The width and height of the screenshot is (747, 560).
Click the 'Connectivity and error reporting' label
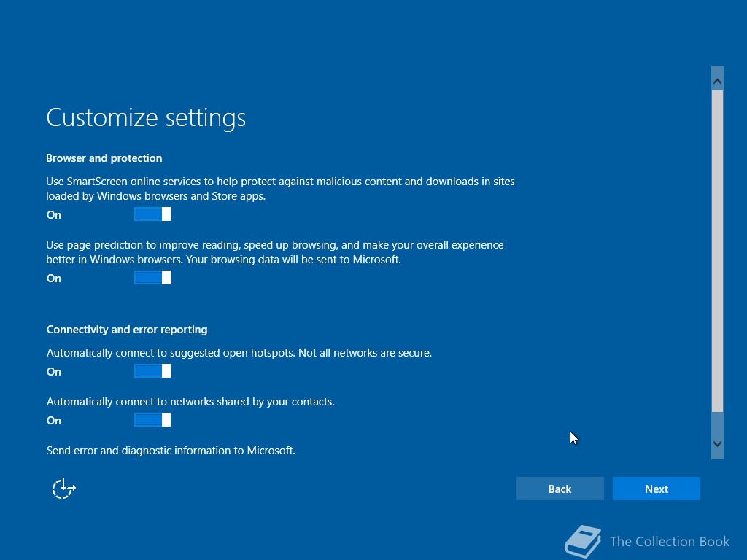pyautogui.click(x=127, y=330)
